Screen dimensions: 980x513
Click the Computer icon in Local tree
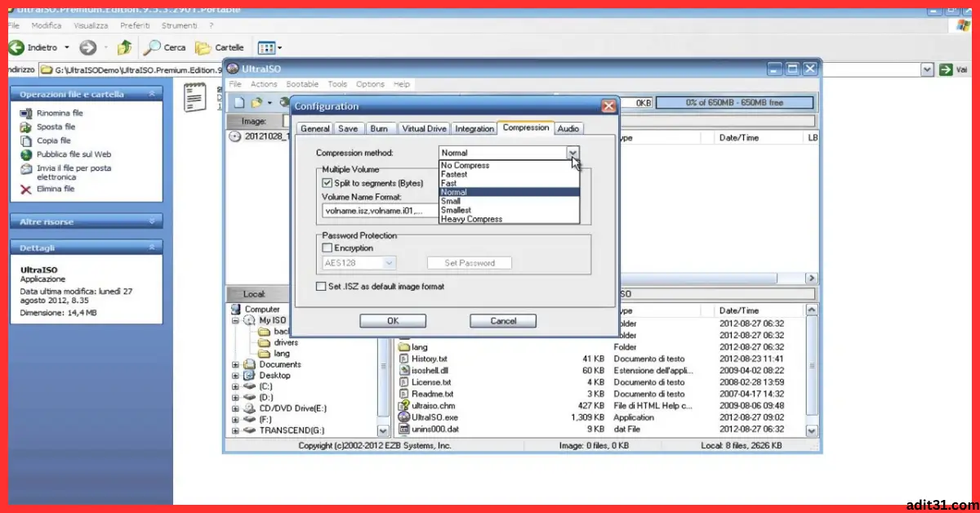click(x=236, y=310)
